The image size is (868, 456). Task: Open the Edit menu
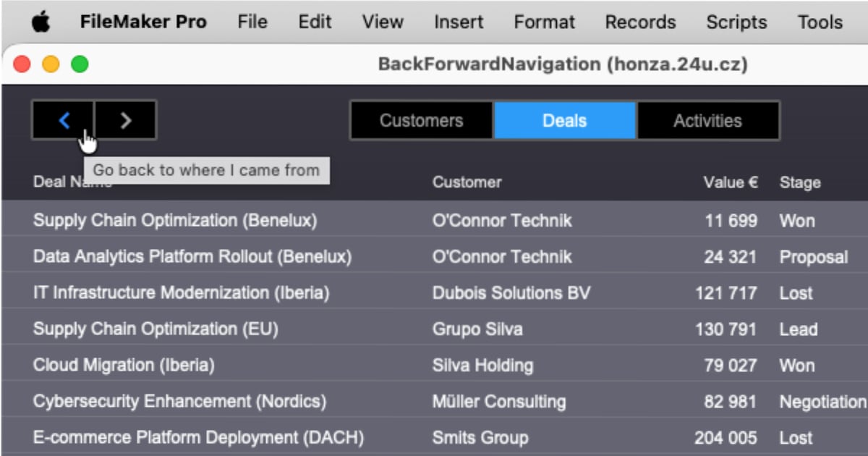315,22
